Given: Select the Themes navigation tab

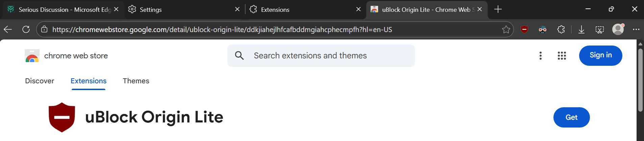Looking at the screenshot, I should tap(136, 81).
